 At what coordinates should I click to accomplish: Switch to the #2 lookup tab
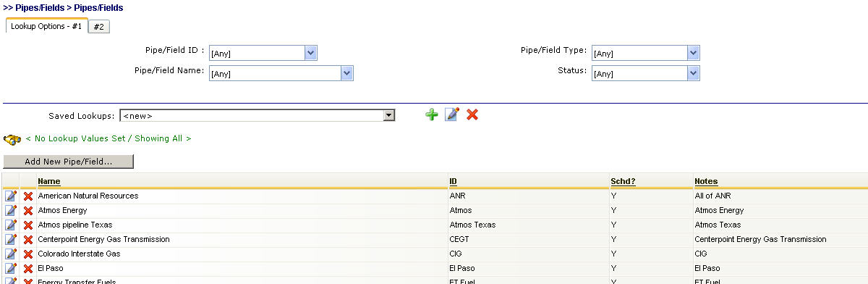coord(99,27)
